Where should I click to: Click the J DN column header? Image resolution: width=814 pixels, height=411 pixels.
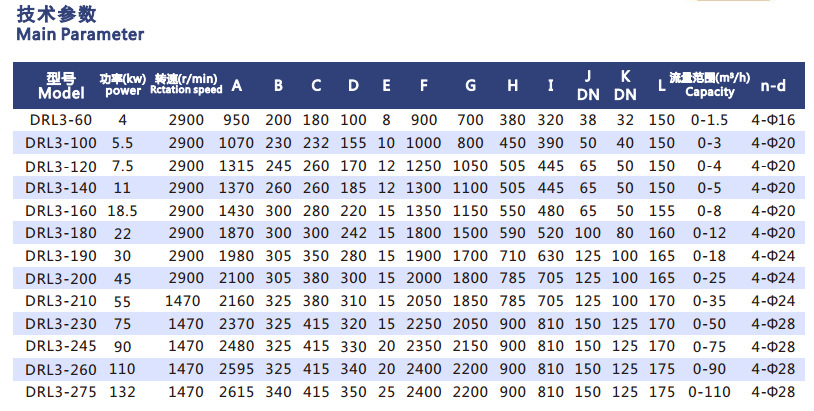pyautogui.click(x=588, y=85)
